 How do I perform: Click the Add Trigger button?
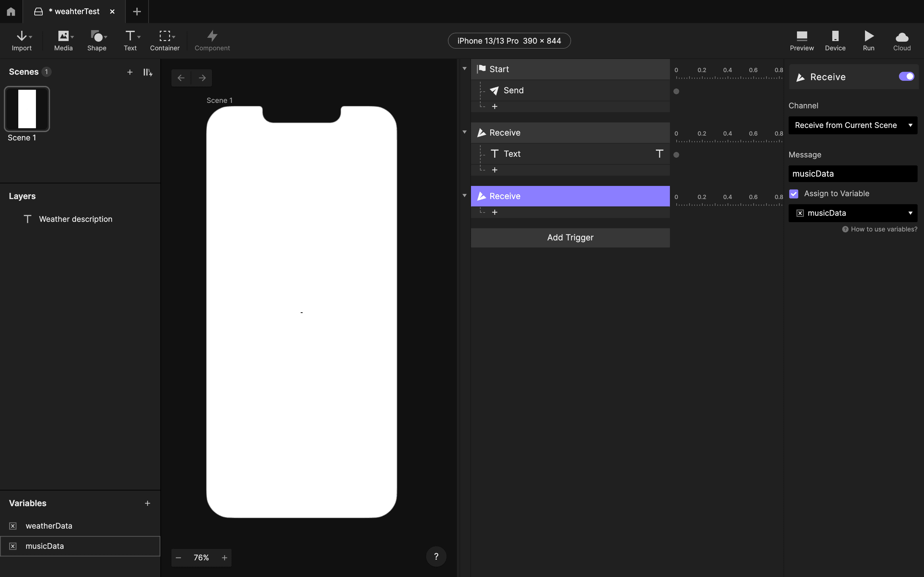(x=570, y=237)
